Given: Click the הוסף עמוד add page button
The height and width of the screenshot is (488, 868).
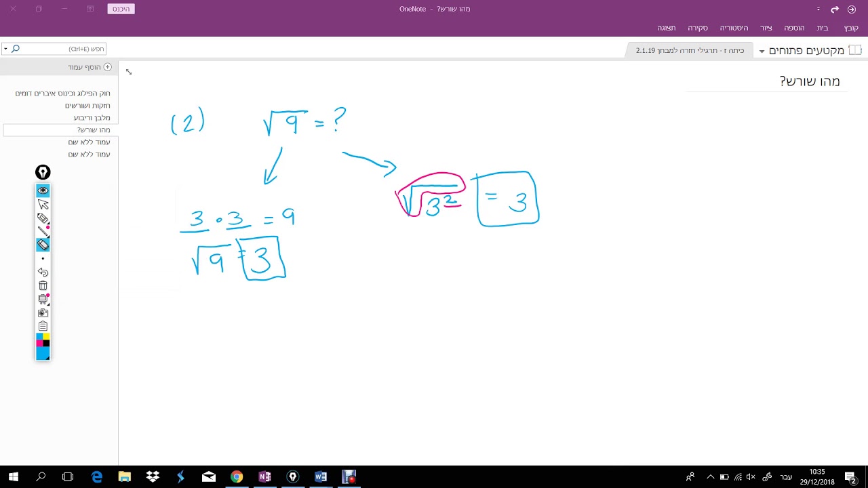Looking at the screenshot, I should coord(90,67).
